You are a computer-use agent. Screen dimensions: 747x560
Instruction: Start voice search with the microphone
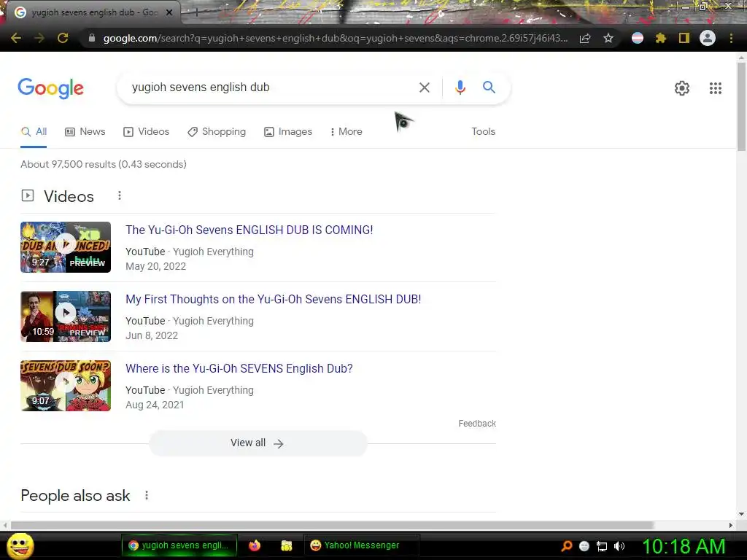(460, 87)
